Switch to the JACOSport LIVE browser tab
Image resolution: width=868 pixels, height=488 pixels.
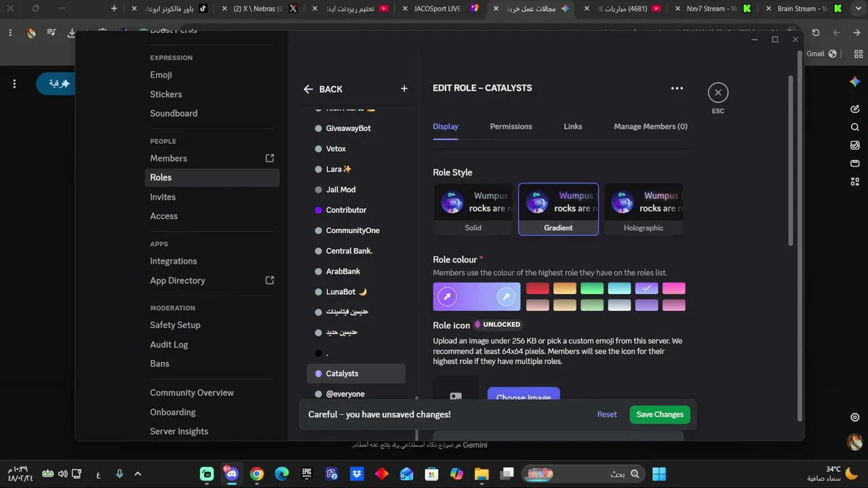coord(439,9)
